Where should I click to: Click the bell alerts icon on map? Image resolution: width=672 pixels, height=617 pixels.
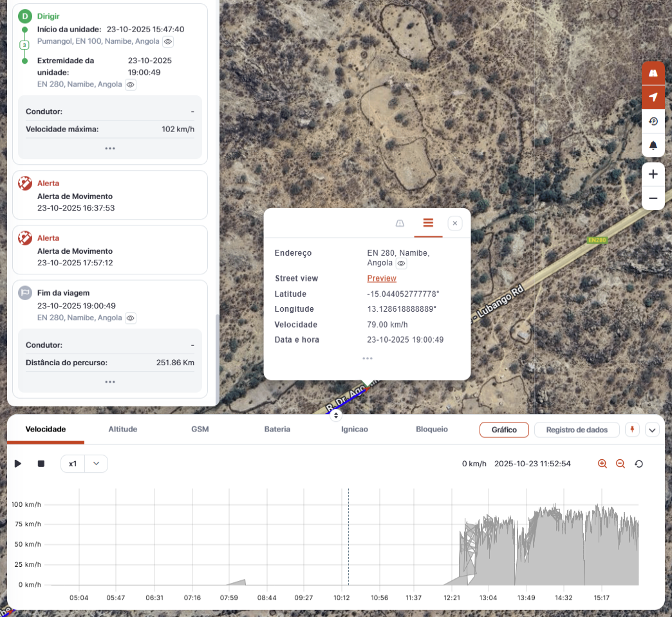coord(653,146)
